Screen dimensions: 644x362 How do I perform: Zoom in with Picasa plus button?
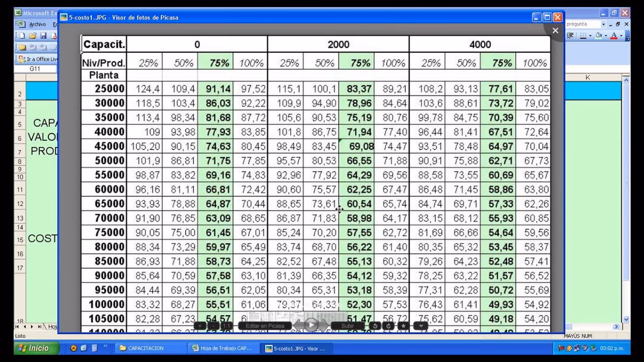click(x=200, y=326)
